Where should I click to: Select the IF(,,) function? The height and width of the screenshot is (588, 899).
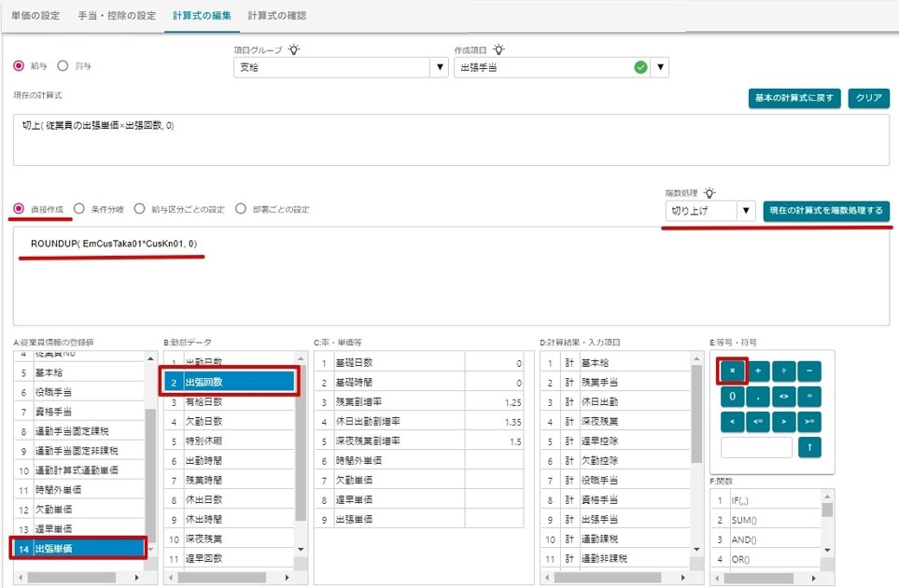pos(766,500)
